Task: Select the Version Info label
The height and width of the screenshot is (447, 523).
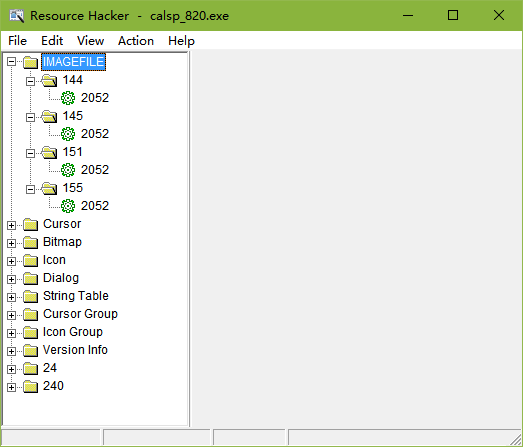Action: click(x=75, y=350)
